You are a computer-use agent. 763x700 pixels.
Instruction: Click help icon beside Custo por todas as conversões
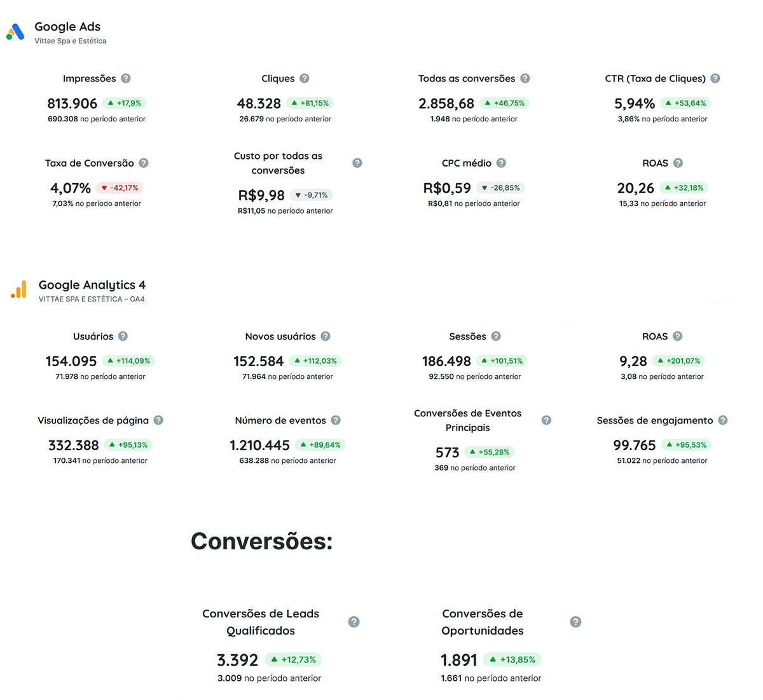coord(357,163)
